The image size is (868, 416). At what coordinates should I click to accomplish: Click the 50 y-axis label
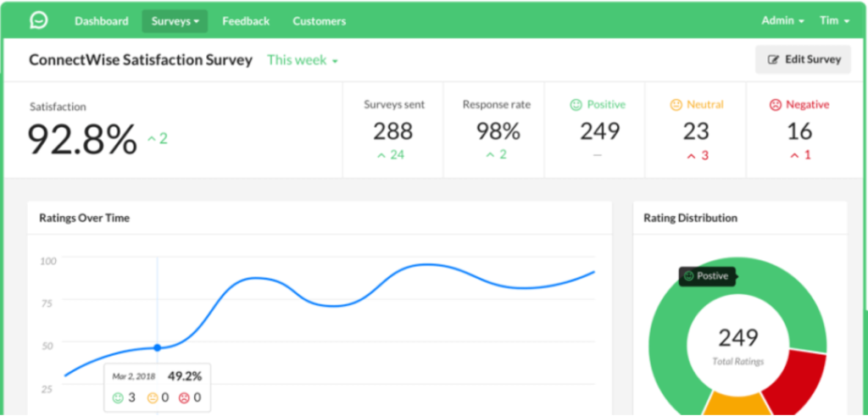point(47,347)
